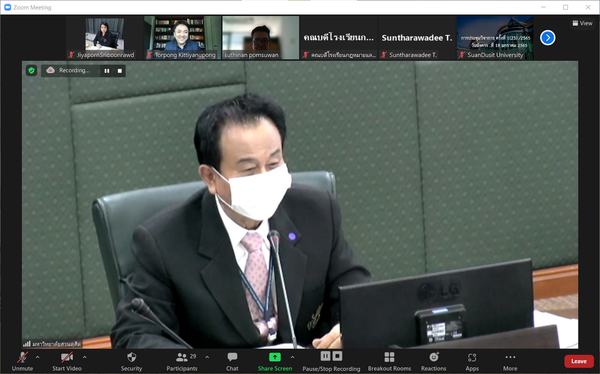The image size is (600, 374).
Task: Open the Apps panel
Action: coord(472,362)
